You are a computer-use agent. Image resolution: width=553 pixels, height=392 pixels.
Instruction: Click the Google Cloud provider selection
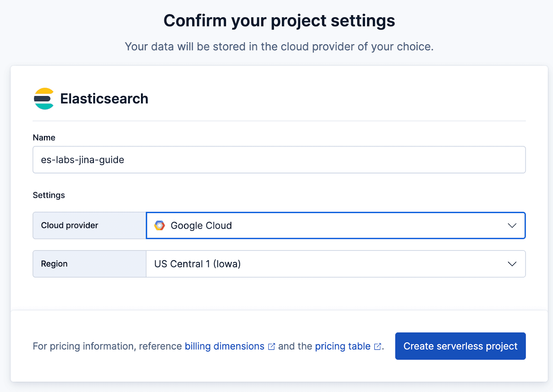pos(201,226)
